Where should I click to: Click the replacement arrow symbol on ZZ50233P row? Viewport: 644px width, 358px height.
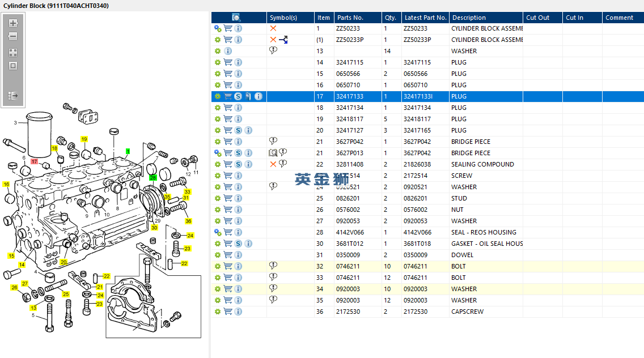point(283,40)
